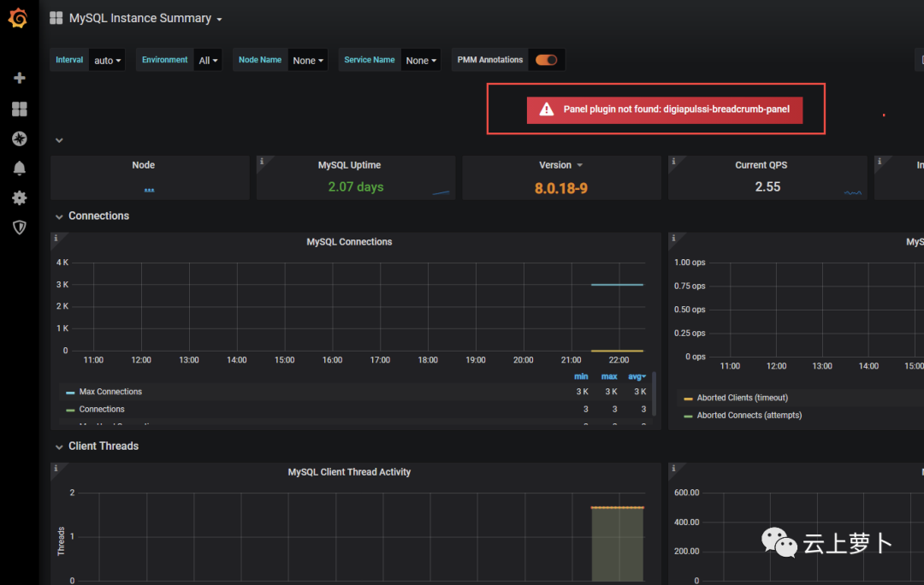
Task: Toggle the PMM Annotations switch
Action: click(x=546, y=60)
